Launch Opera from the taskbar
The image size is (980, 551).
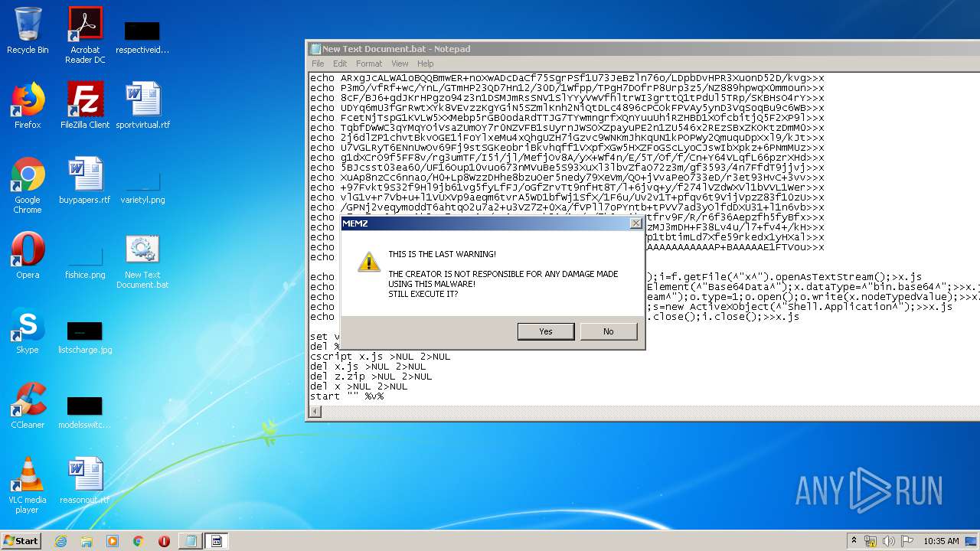click(x=164, y=540)
